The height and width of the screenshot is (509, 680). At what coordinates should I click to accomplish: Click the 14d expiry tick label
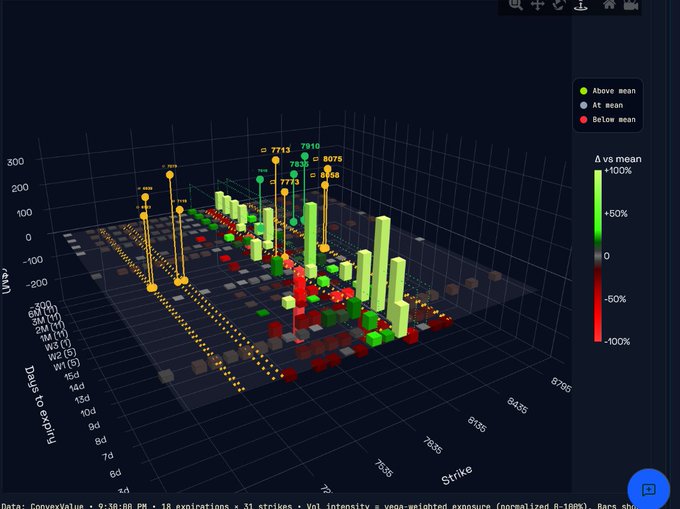pos(77,387)
